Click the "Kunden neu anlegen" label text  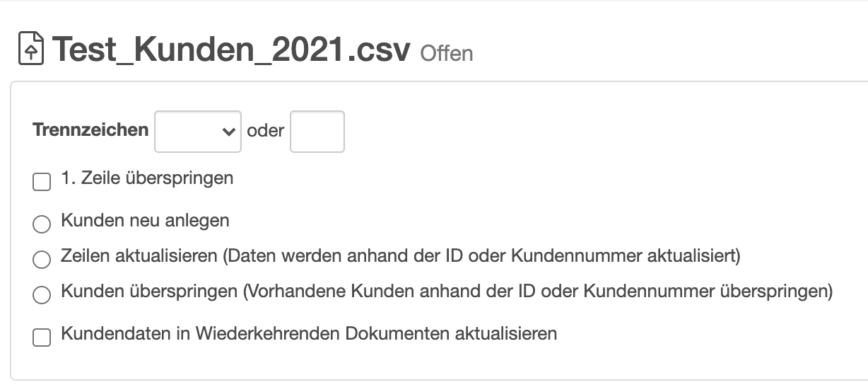click(145, 220)
